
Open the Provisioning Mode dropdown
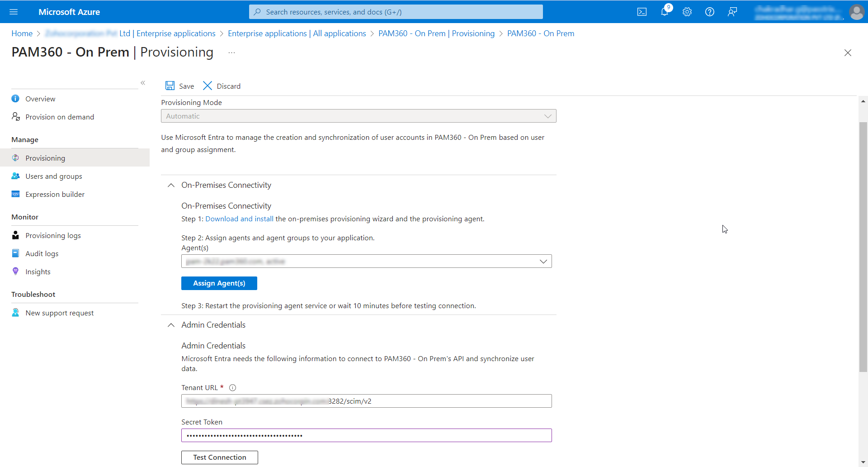(x=359, y=116)
